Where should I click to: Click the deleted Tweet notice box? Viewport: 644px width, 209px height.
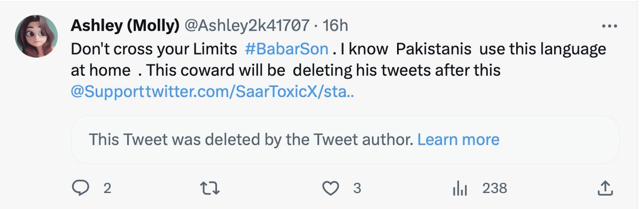point(345,140)
